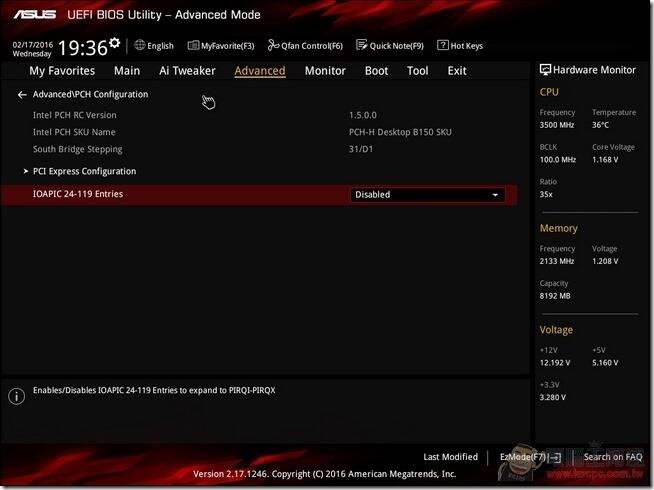Click the Voltage section heading

556,330
